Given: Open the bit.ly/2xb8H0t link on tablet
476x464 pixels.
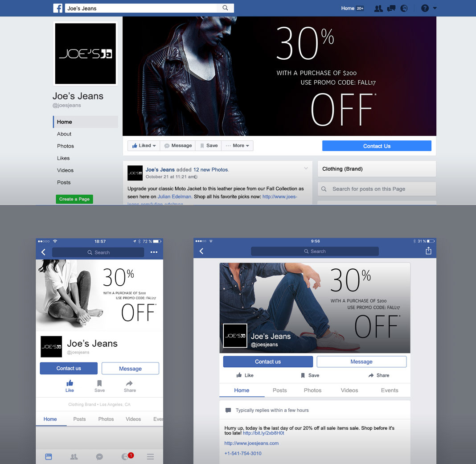Looking at the screenshot, I should click(263, 433).
